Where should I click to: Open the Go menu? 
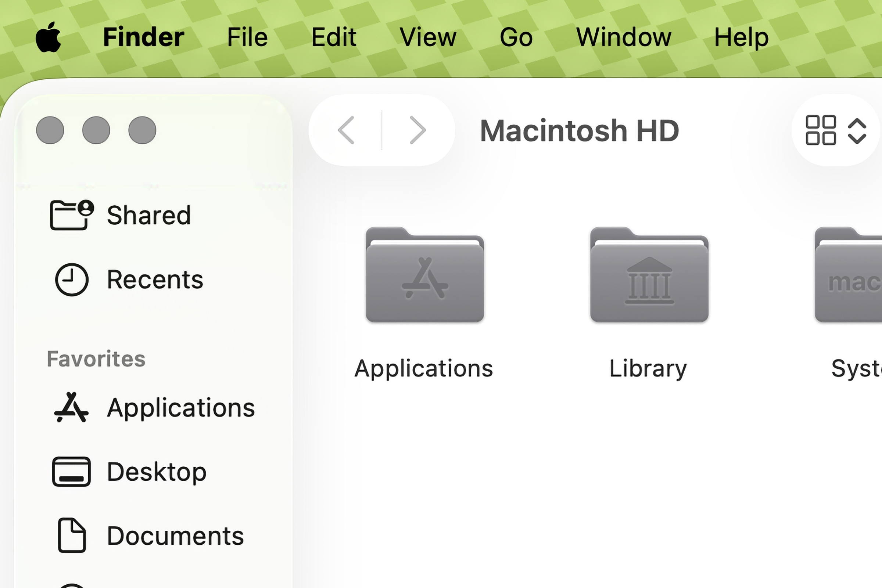[516, 36]
